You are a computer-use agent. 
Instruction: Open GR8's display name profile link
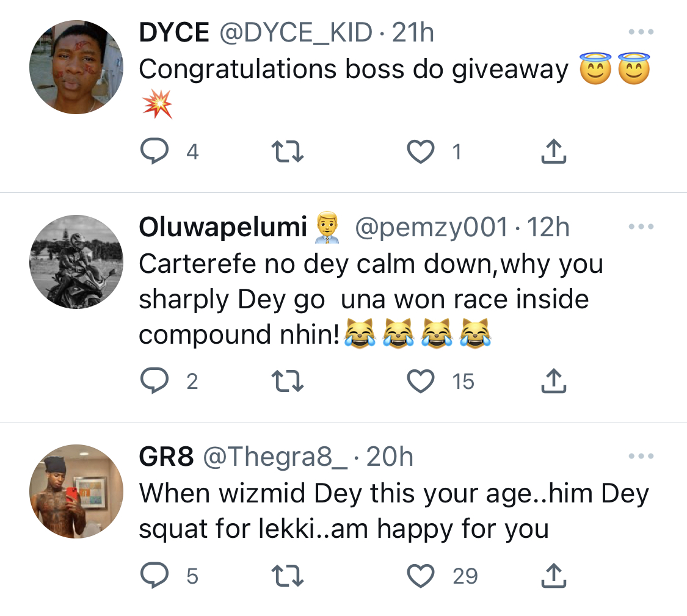[166, 457]
